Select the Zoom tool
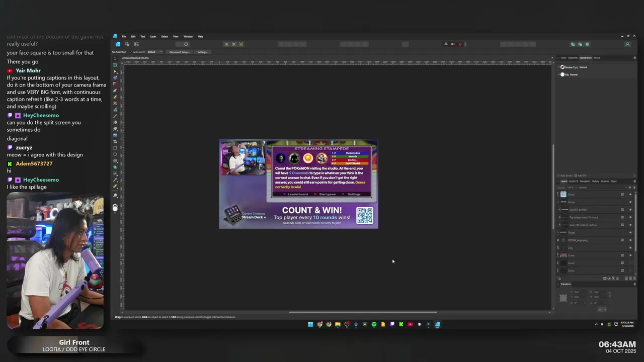This screenshot has width=644, height=362. [x=115, y=195]
